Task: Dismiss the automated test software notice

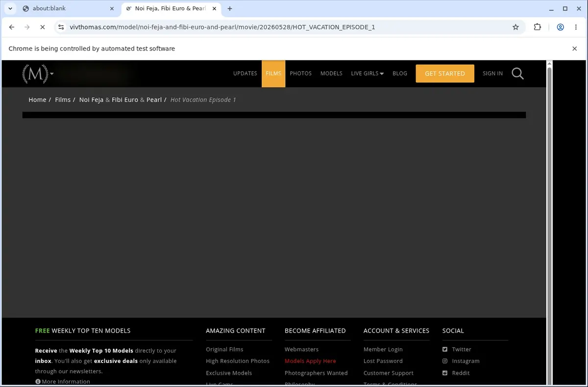Action: click(x=575, y=48)
